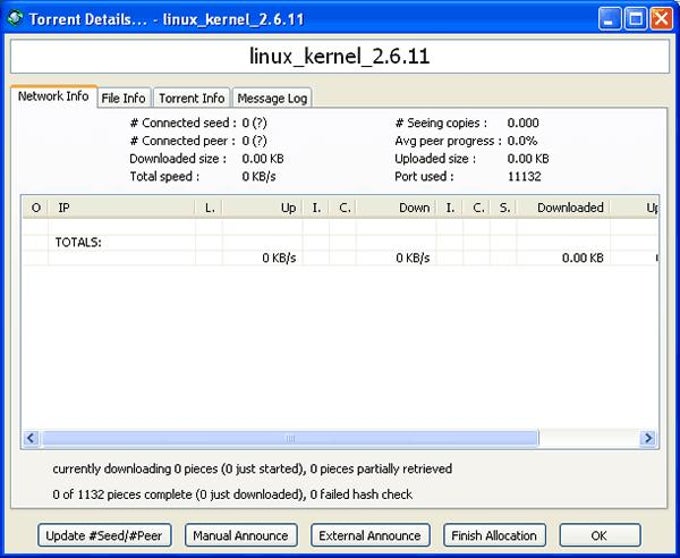Click the horizontal scrollbar thumb
The height and width of the screenshot is (558, 680).
pos(290,438)
